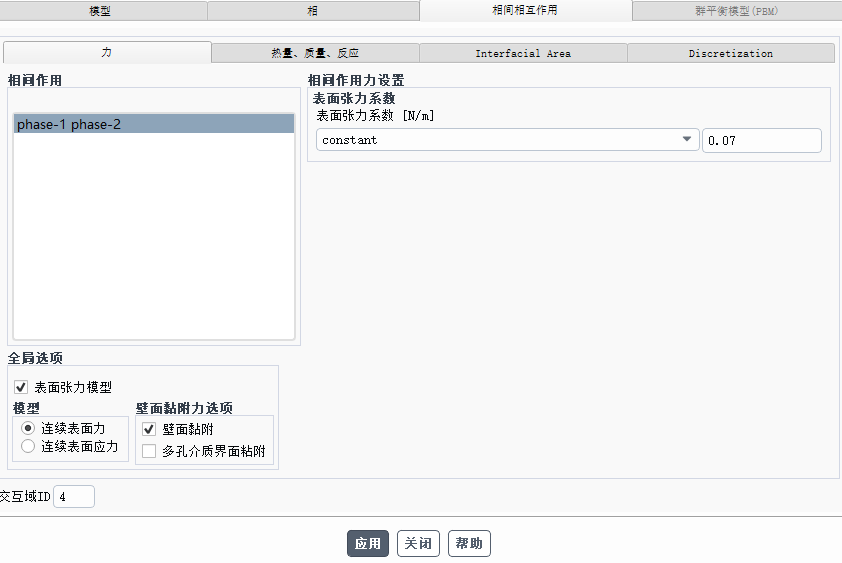Toggle the 表面张力模型 checkbox

coord(21,387)
